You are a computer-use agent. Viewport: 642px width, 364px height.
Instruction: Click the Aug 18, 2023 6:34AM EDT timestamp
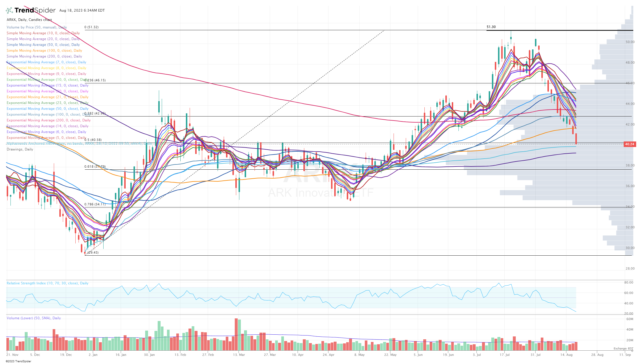82,10
